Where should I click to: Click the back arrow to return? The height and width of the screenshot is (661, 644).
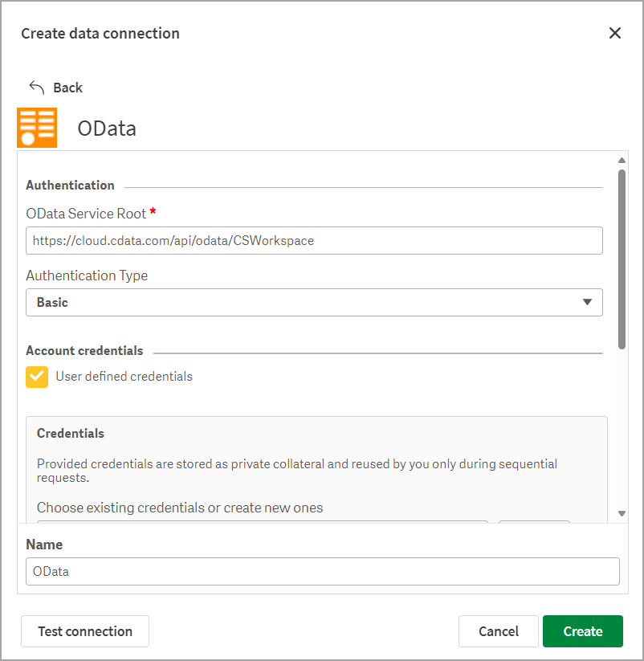coord(35,87)
